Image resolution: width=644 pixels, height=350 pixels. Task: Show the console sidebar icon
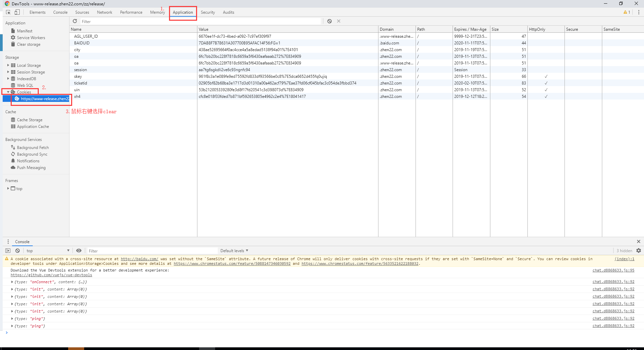coord(8,250)
